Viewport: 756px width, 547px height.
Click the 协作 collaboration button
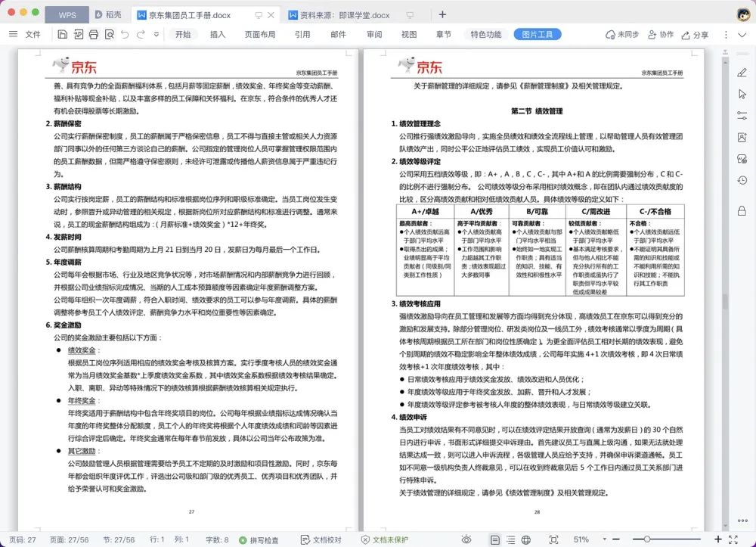[661, 34]
